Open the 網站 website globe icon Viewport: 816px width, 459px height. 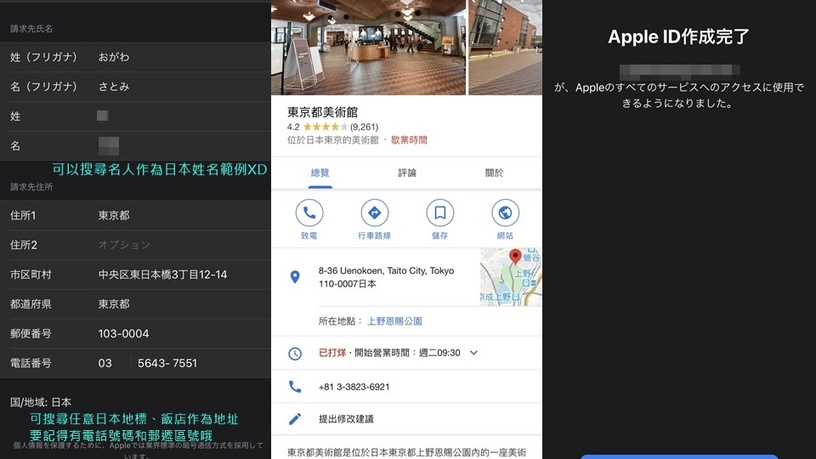(x=505, y=213)
